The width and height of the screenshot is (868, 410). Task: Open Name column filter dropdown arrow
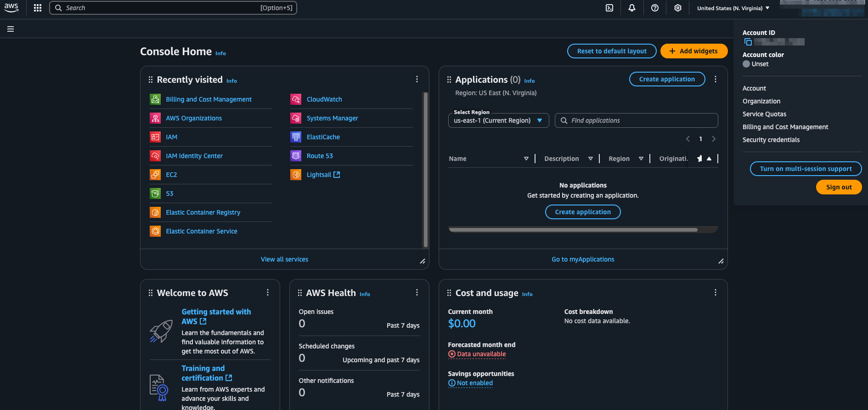click(526, 159)
